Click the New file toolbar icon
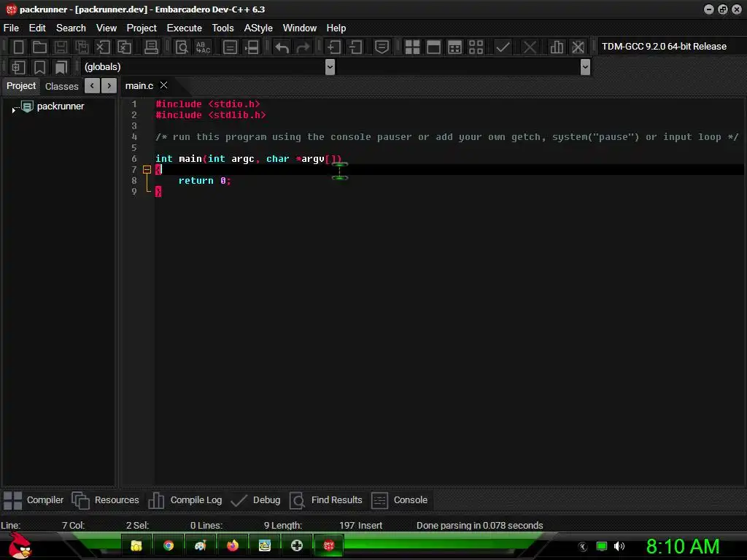Image resolution: width=747 pixels, height=560 pixels. (x=18, y=47)
